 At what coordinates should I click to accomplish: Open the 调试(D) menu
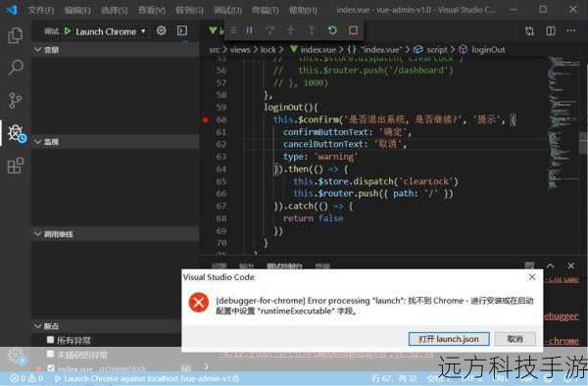point(227,10)
